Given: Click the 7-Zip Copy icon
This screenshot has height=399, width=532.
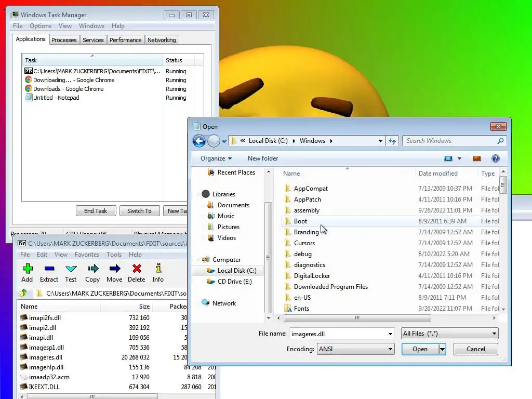Looking at the screenshot, I should [x=92, y=269].
